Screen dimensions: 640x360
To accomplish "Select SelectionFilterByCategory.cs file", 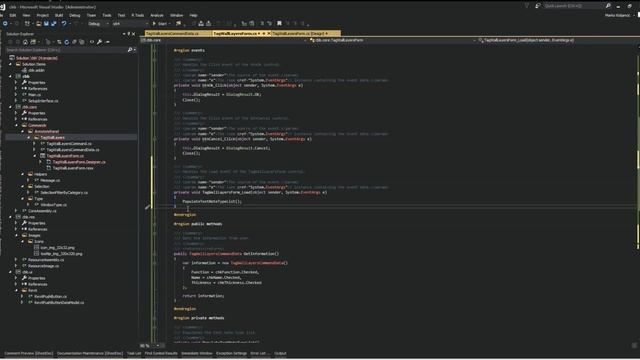I will click(64, 193).
